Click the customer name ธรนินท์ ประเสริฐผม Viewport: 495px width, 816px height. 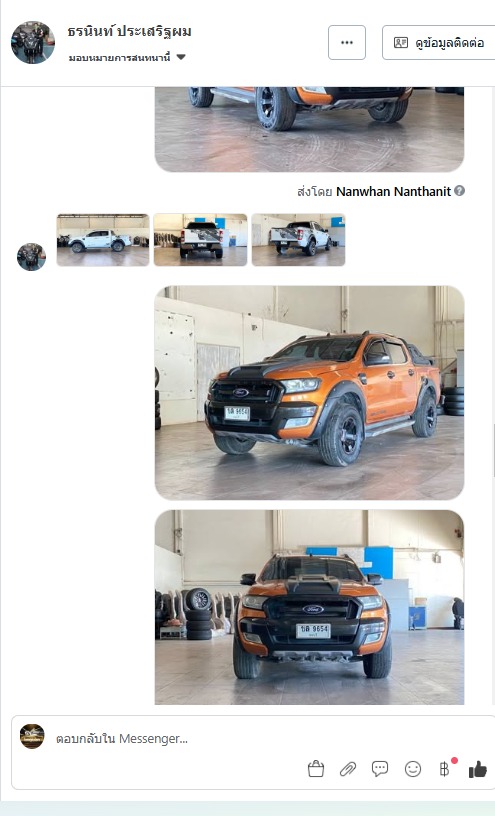pyautogui.click(x=130, y=32)
